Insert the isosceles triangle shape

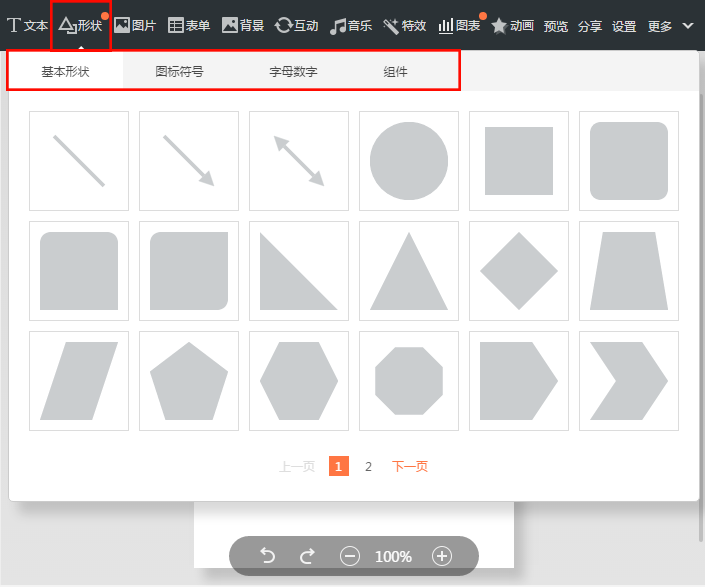(409, 271)
